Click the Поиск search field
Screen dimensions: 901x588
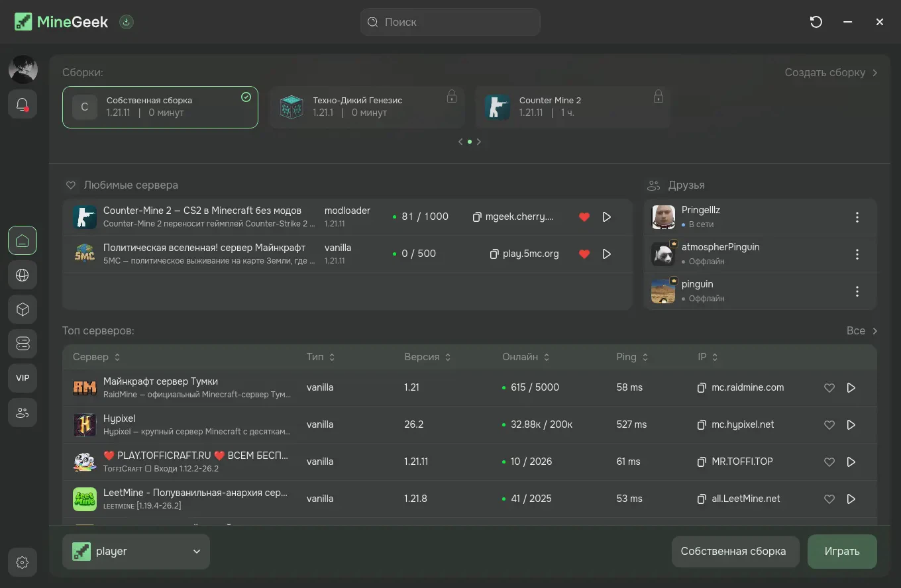(x=450, y=22)
